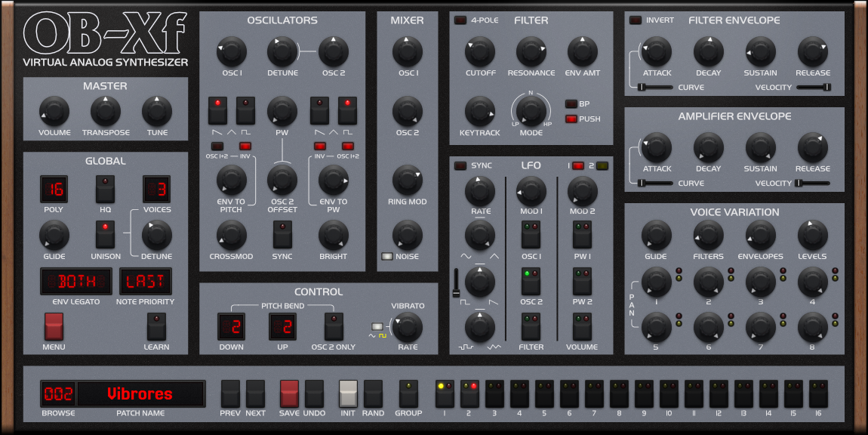Click the Rand patch button
This screenshot has height=435, width=868.
(373, 394)
